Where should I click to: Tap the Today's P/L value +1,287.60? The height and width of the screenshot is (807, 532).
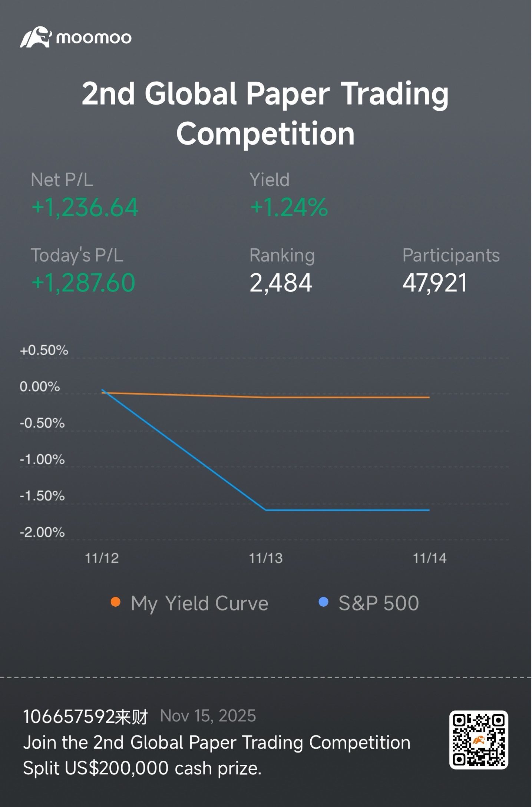(x=83, y=283)
